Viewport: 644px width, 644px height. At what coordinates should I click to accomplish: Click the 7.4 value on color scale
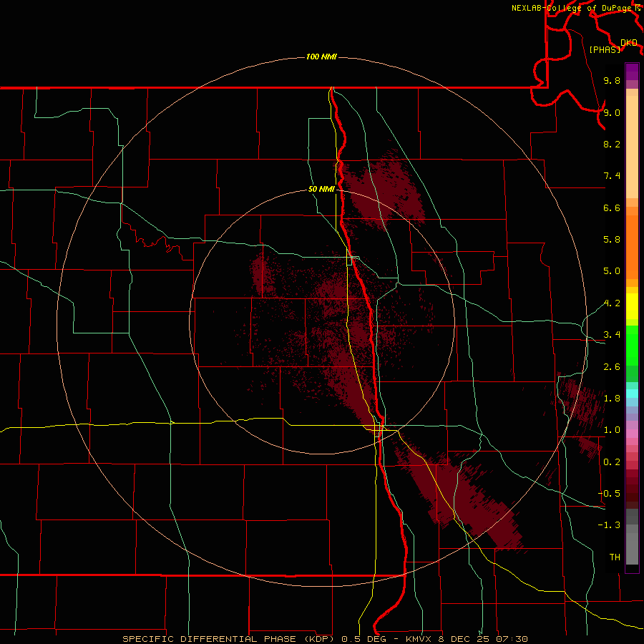point(612,176)
